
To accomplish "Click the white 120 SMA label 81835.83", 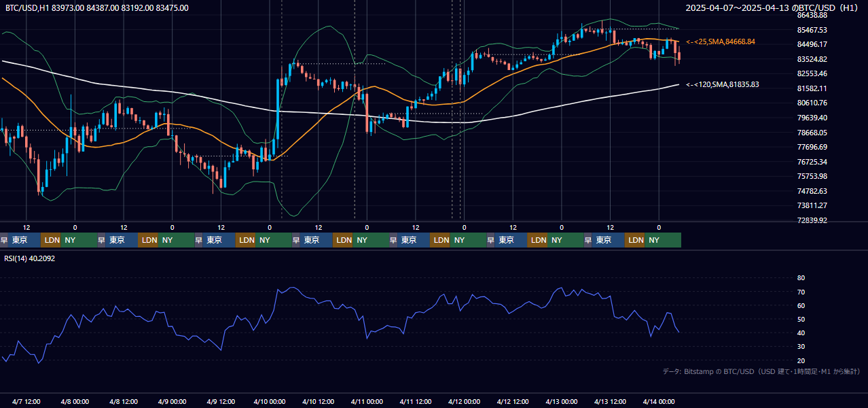I will tap(723, 84).
